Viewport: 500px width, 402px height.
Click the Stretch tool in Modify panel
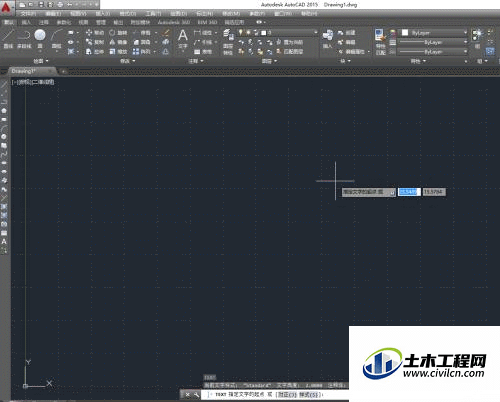click(95, 52)
